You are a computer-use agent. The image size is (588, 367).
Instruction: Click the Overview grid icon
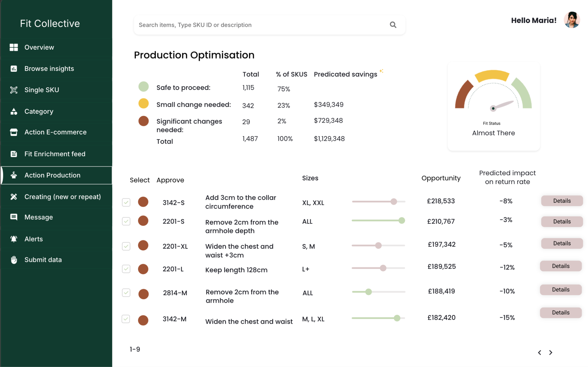pos(14,47)
